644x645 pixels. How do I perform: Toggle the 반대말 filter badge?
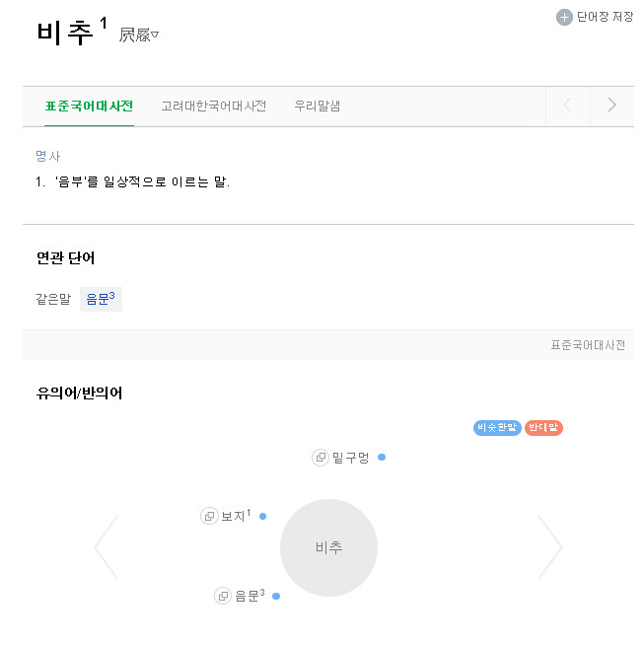coord(543,428)
